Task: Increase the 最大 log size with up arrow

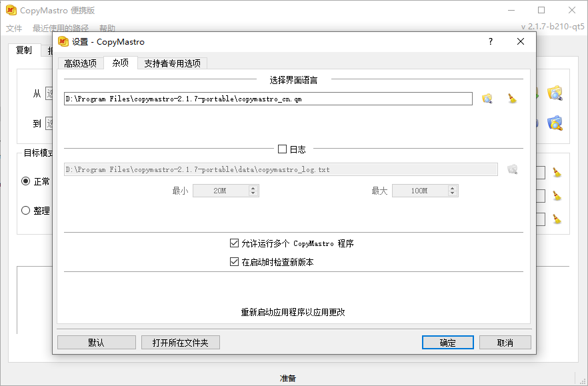Action: pyautogui.click(x=453, y=188)
